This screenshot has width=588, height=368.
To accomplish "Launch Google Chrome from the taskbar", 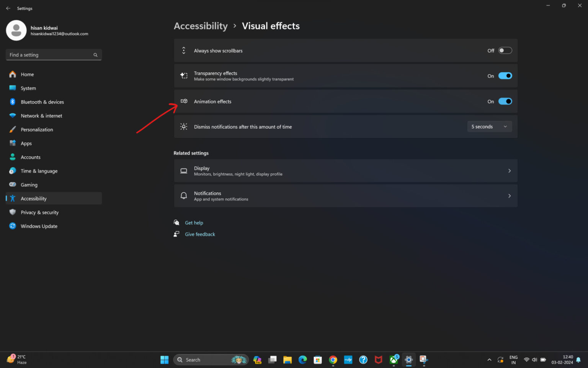I will click(333, 360).
